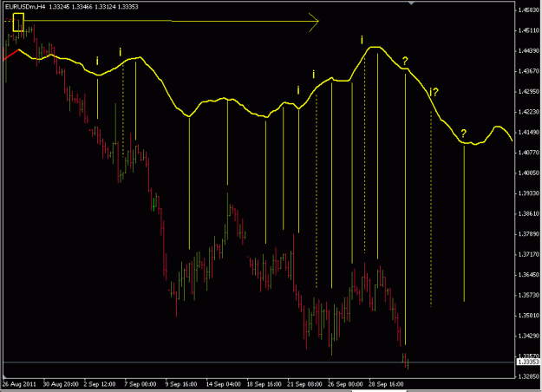Click the 28 Sep 16:00 time label
This screenshot has width=542, height=392.
point(386,384)
